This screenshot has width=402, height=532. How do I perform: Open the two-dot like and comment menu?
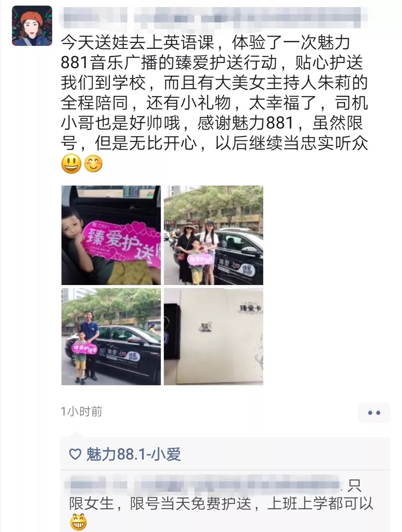374,412
